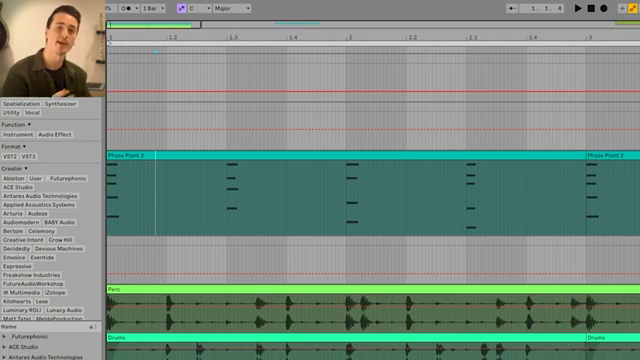The image size is (640, 360).
Task: Click the MIDI arrangement overdub plus icon
Action: tap(622, 8)
